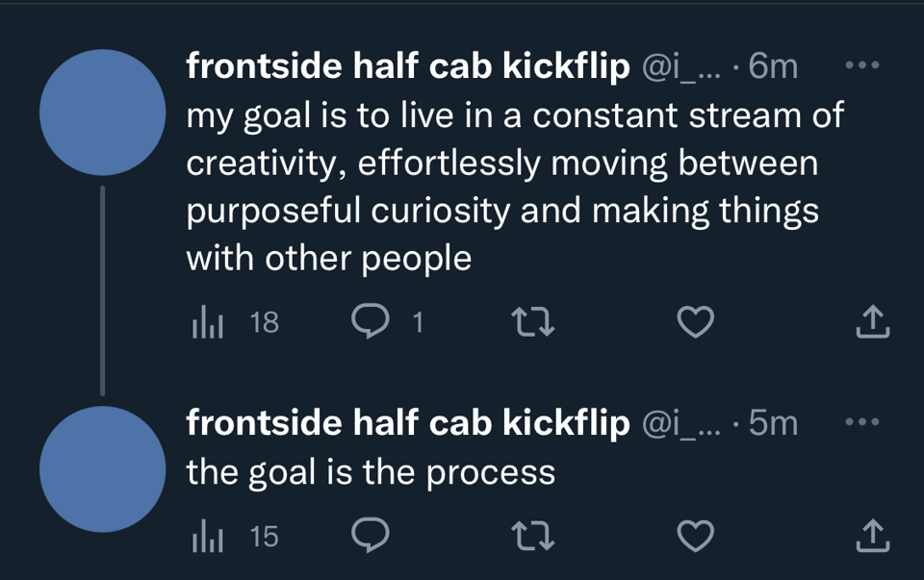The width and height of the screenshot is (924, 580).
Task: Open the three-dot menu on the second tweet
Action: pos(862,420)
